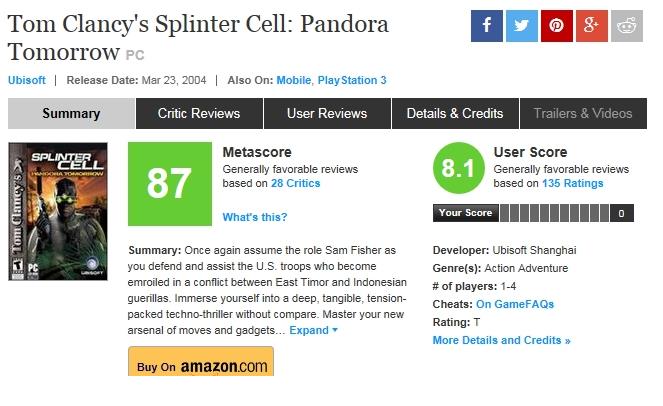Expand the game summary text

click(x=313, y=330)
